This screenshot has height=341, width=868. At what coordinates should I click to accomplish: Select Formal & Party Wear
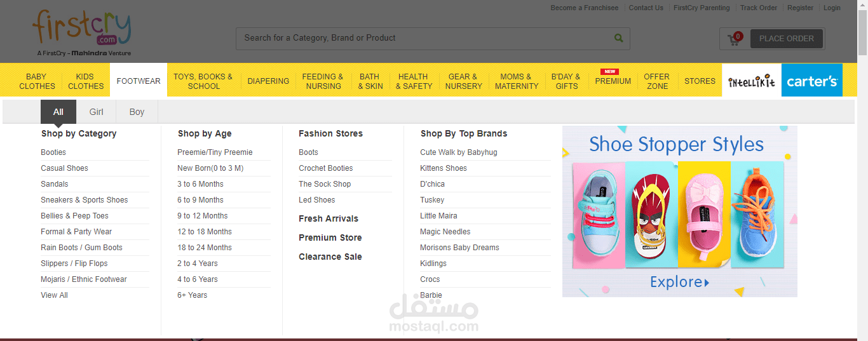[x=76, y=232]
